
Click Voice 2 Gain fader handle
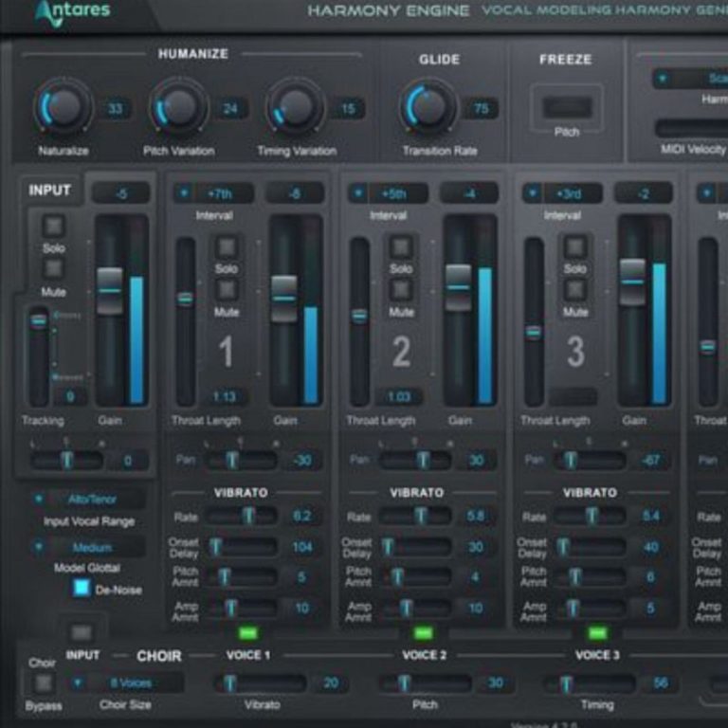tap(458, 287)
